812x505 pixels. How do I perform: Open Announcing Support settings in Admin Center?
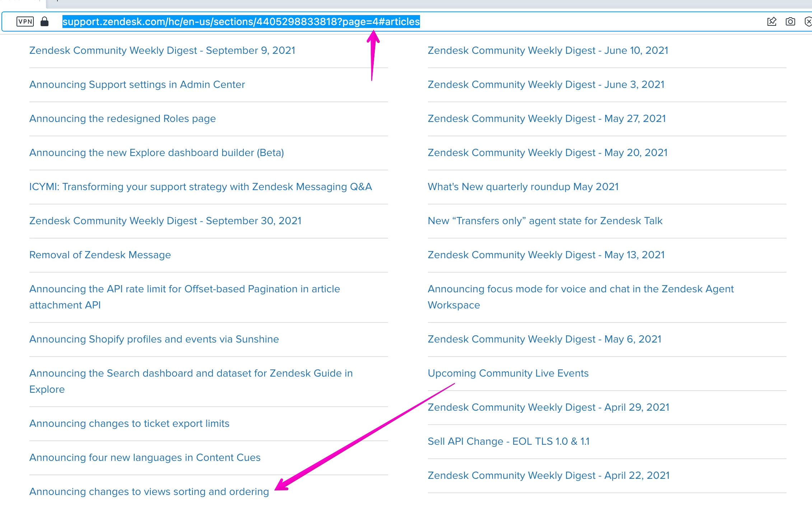(137, 84)
